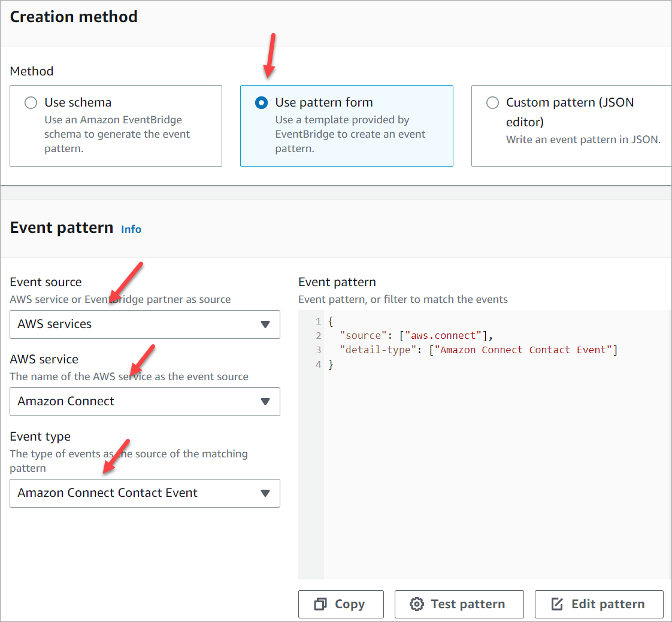Click the chevron on the AWS service dropdown

point(265,402)
